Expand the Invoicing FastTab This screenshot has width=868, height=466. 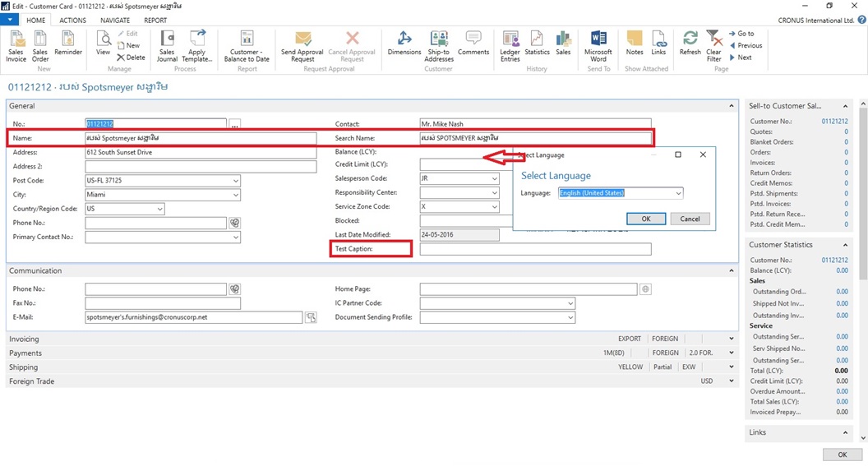click(732, 339)
